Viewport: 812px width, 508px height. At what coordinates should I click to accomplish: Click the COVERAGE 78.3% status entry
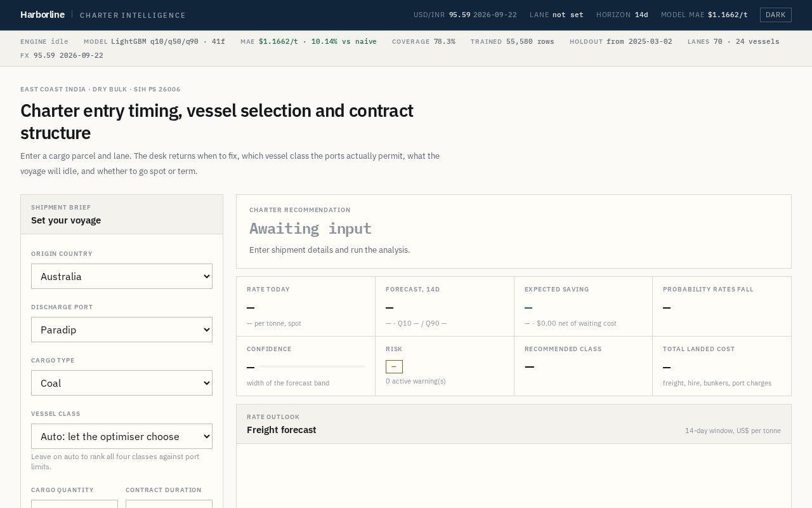[x=424, y=41]
